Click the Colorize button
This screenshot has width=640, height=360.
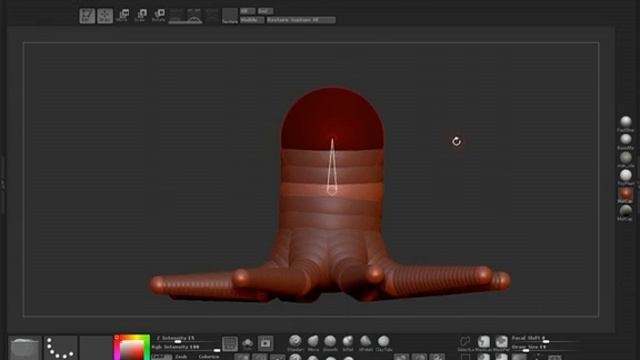[x=209, y=356]
